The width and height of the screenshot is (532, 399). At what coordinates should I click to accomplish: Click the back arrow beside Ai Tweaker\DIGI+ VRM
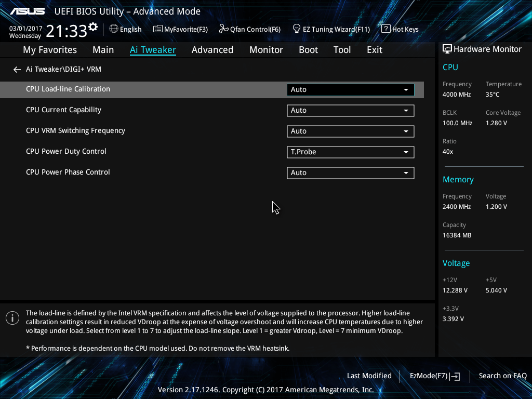click(x=17, y=70)
